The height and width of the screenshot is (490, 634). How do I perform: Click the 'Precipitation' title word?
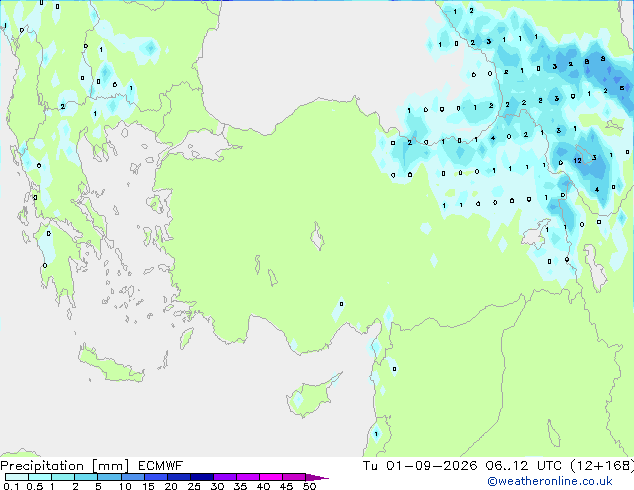[42, 466]
